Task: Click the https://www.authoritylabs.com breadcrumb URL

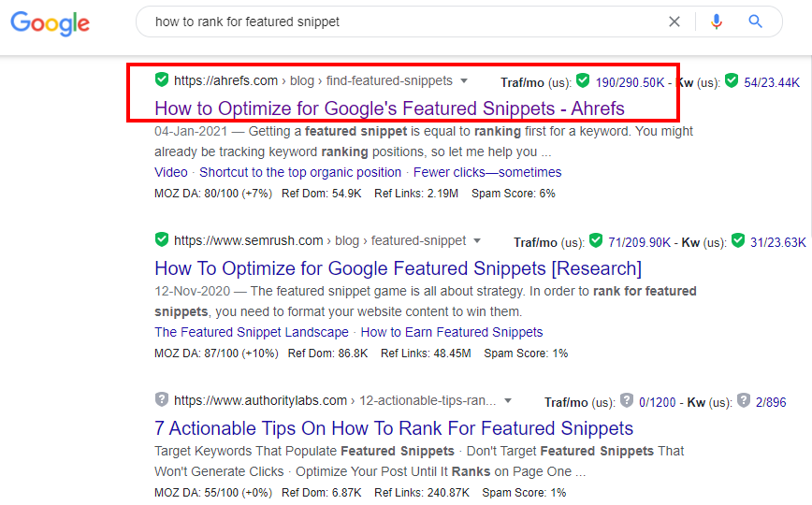Action: click(x=260, y=401)
